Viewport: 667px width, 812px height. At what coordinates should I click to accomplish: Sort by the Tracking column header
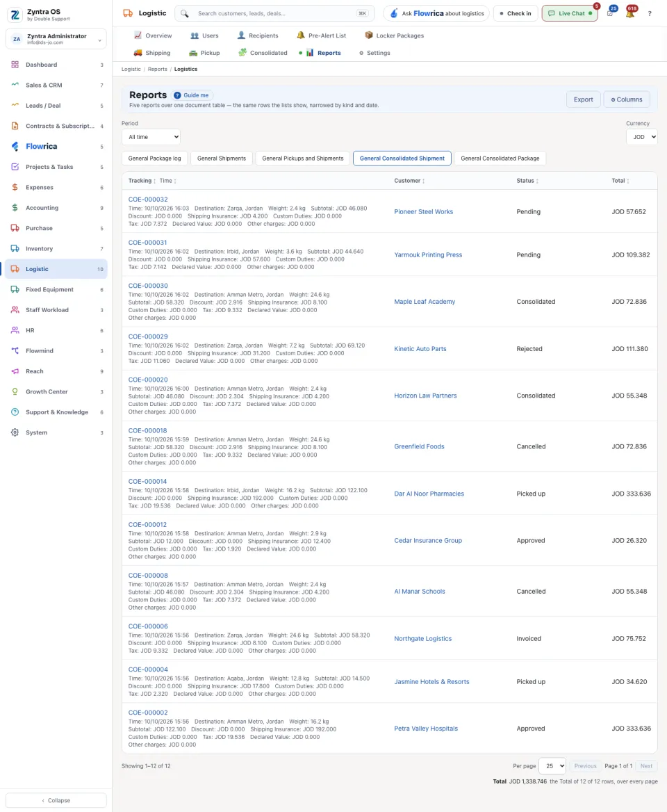tap(142, 181)
